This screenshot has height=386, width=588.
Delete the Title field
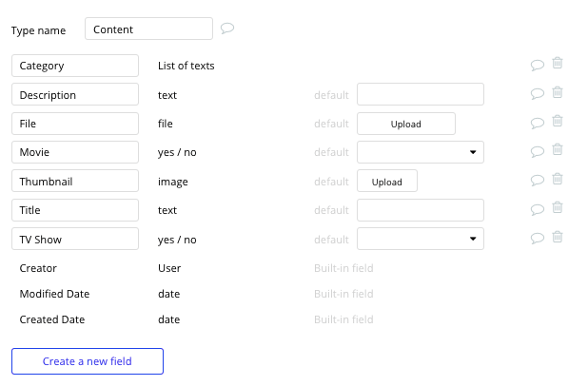[558, 208]
